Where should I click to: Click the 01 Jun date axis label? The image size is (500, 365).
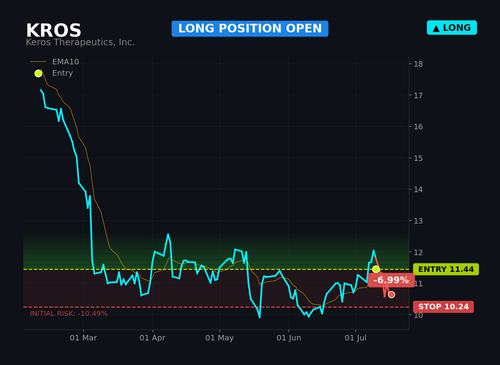[x=289, y=338]
